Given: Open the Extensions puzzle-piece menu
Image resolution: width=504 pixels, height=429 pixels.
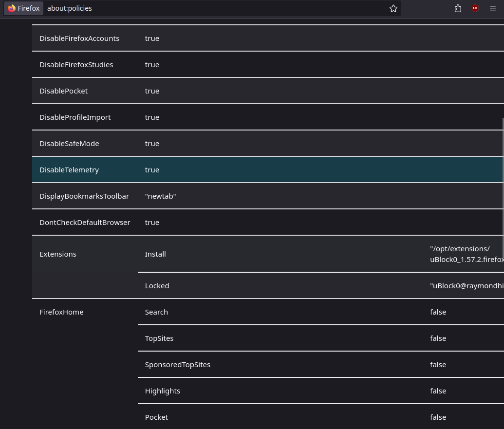Looking at the screenshot, I should [458, 8].
